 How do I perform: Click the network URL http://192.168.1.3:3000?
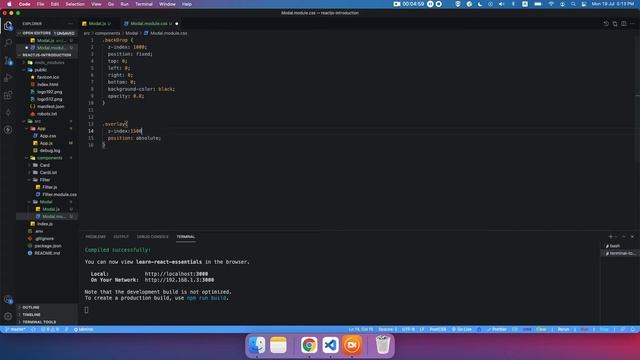(x=179, y=280)
